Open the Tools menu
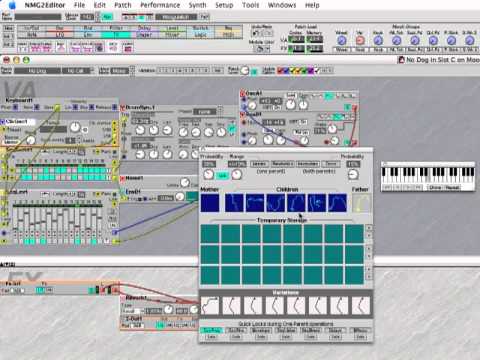This screenshot has height=360, width=480. pos(250,5)
